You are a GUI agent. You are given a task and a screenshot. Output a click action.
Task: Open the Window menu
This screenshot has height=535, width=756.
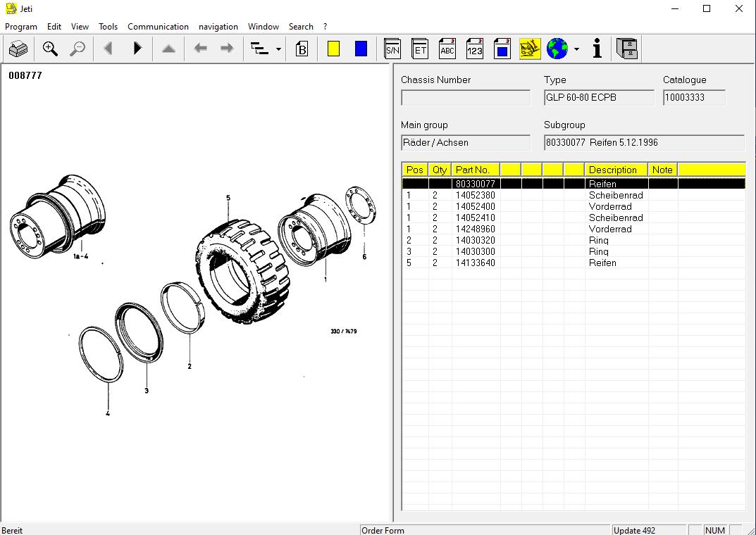(x=264, y=27)
